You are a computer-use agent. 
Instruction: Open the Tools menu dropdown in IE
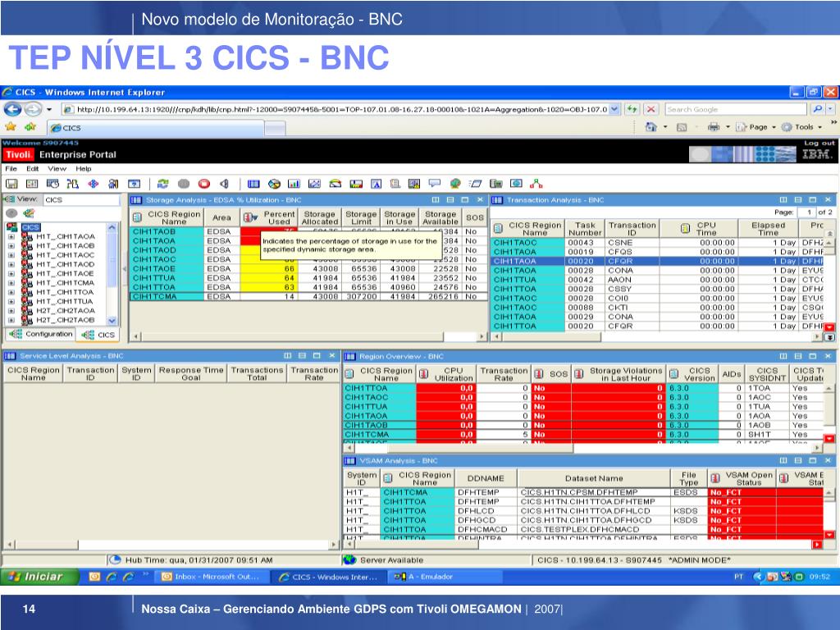pyautogui.click(x=802, y=127)
